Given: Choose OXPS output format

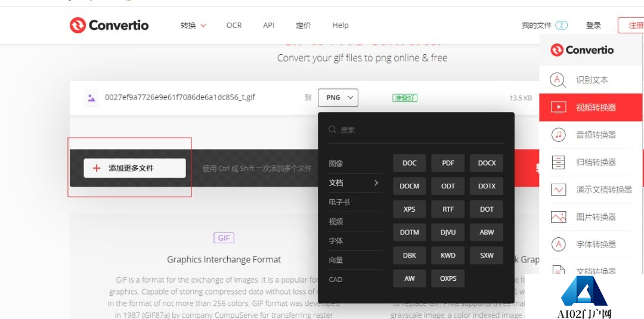Looking at the screenshot, I should click(448, 278).
